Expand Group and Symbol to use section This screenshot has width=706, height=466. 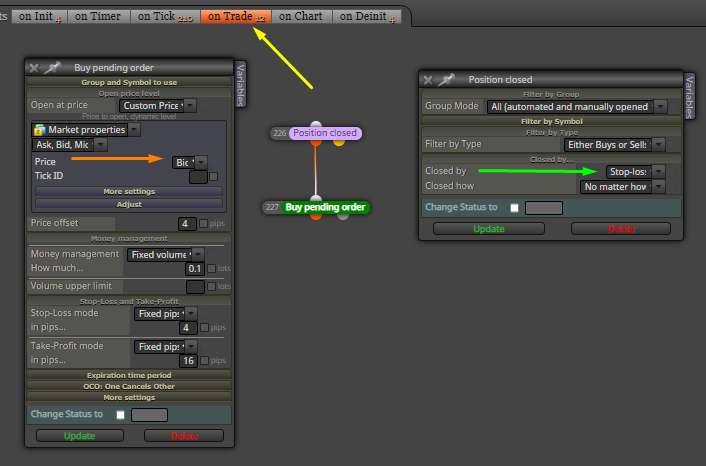click(129, 82)
